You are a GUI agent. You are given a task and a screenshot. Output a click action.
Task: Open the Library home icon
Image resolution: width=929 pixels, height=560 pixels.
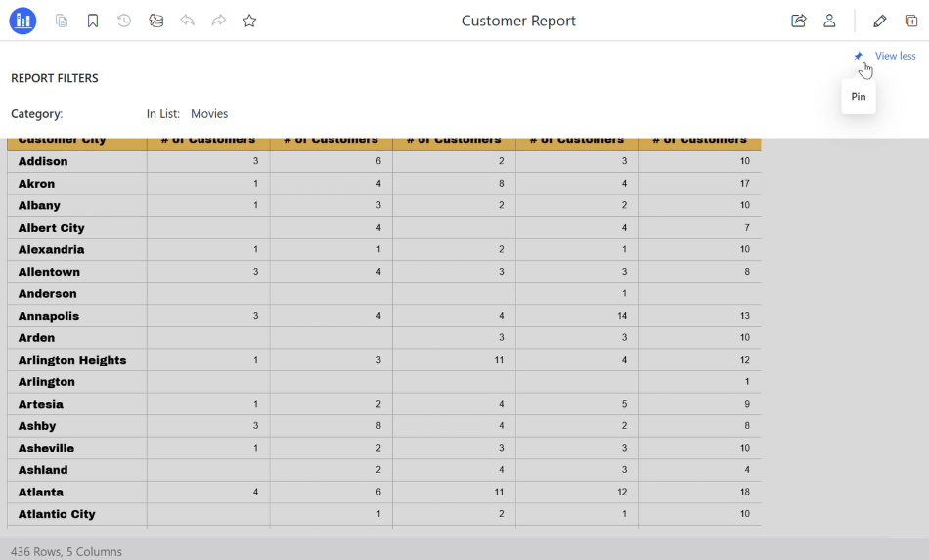click(x=22, y=21)
